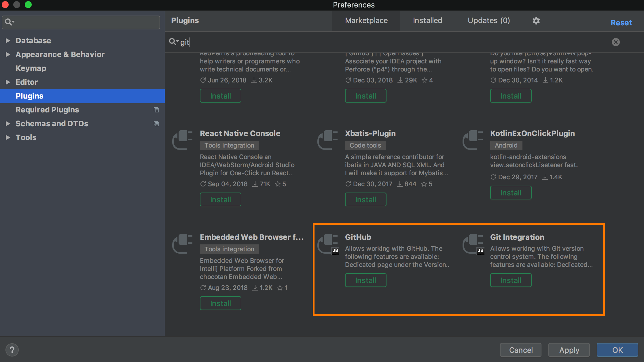644x362 pixels.
Task: Switch to the Marketplace tab
Action: (x=366, y=20)
